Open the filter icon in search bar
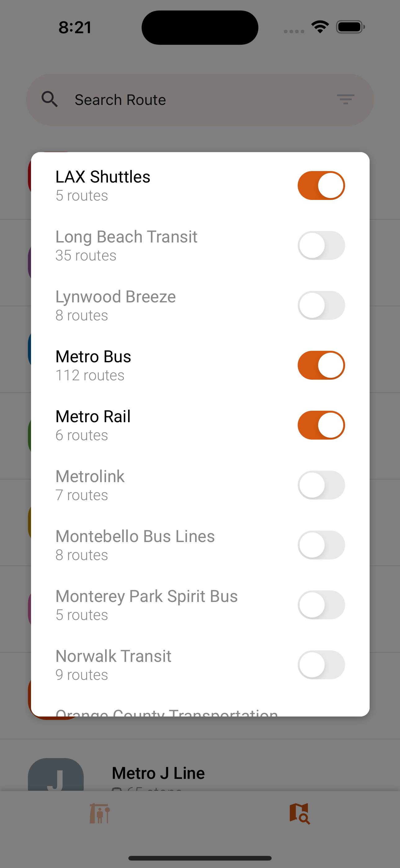The height and width of the screenshot is (868, 400). [x=345, y=99]
